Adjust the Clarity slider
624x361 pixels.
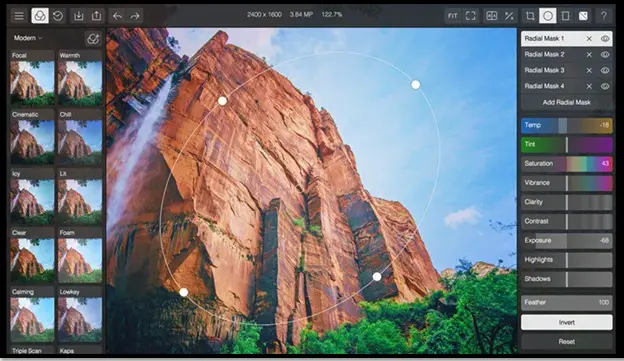(567, 202)
